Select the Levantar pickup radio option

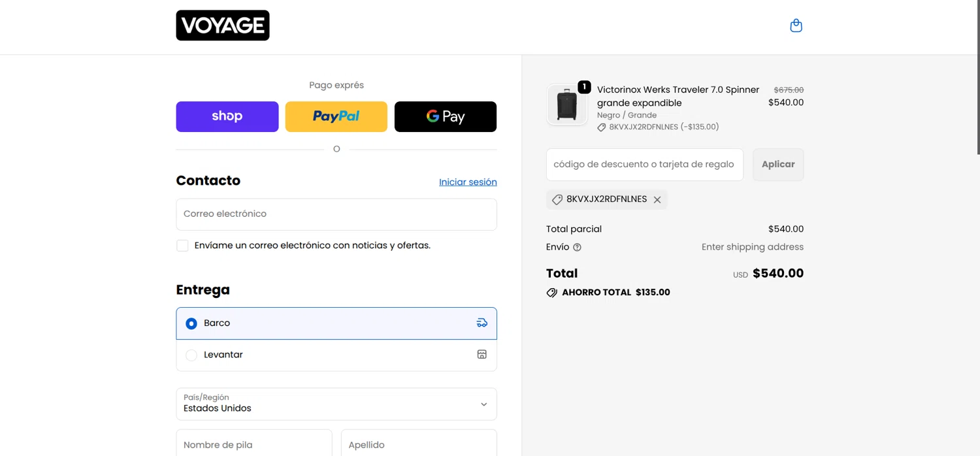pyautogui.click(x=191, y=355)
